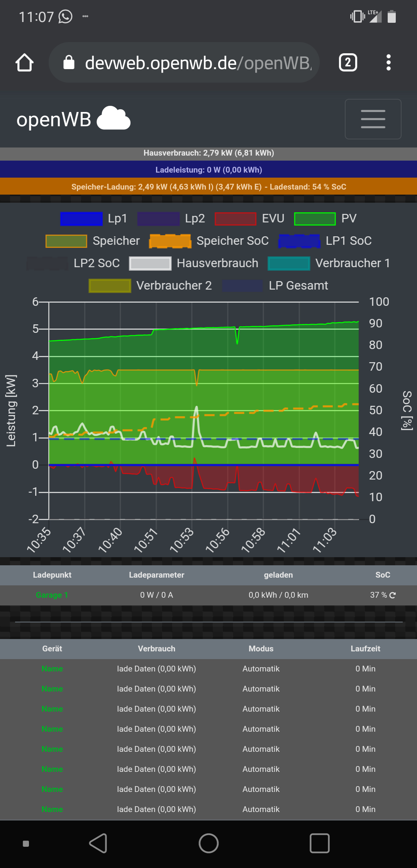Open the browser three-dot overflow menu
The width and height of the screenshot is (417, 868).
[388, 63]
